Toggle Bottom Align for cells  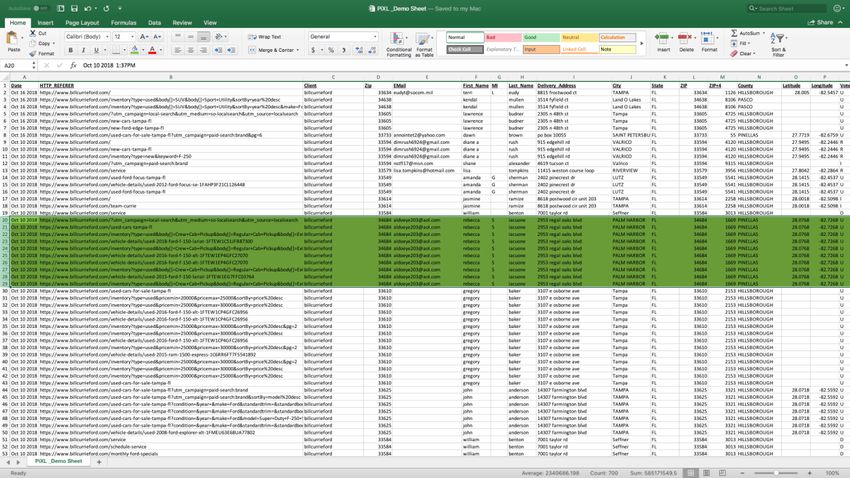pyautogui.click(x=203, y=36)
